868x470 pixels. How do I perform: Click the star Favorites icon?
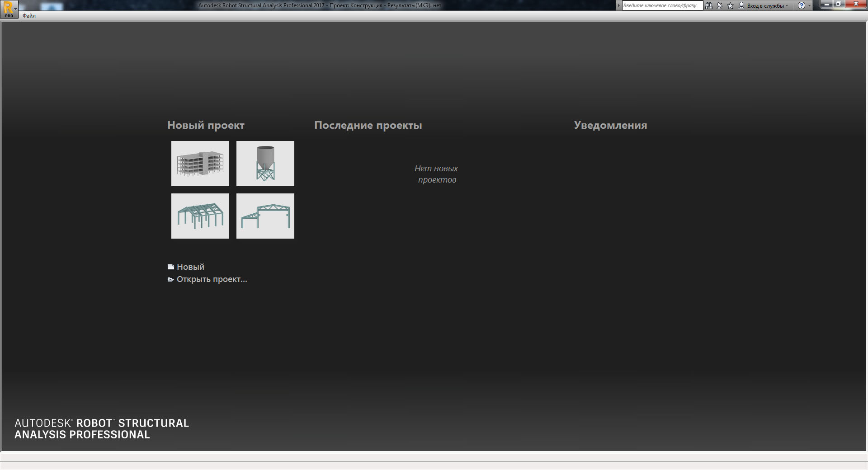click(x=730, y=6)
